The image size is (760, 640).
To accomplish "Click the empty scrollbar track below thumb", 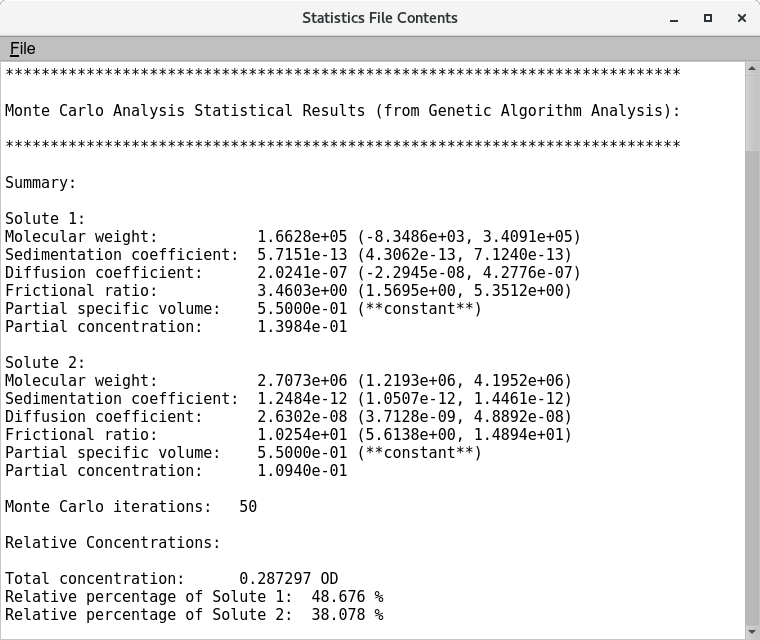I will coord(752,400).
